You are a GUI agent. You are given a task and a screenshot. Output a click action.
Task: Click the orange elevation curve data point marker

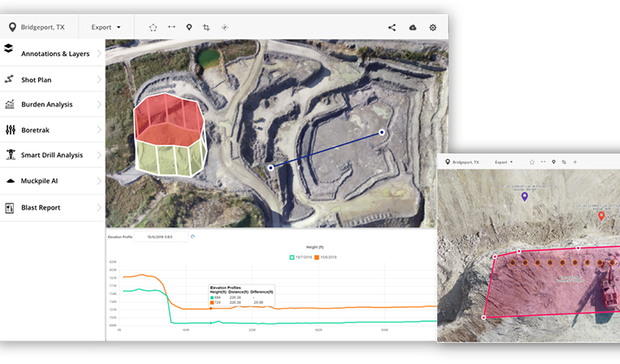coord(210,309)
